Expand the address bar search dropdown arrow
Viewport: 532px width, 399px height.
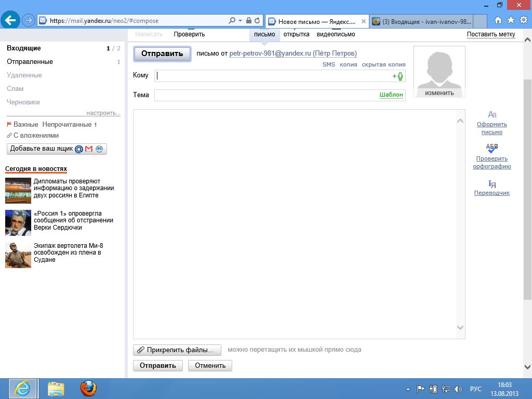(x=240, y=21)
